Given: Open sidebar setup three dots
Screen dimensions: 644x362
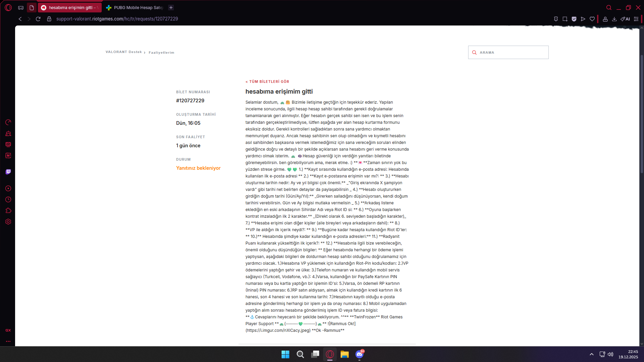Looking at the screenshot, I should pyautogui.click(x=8, y=341).
